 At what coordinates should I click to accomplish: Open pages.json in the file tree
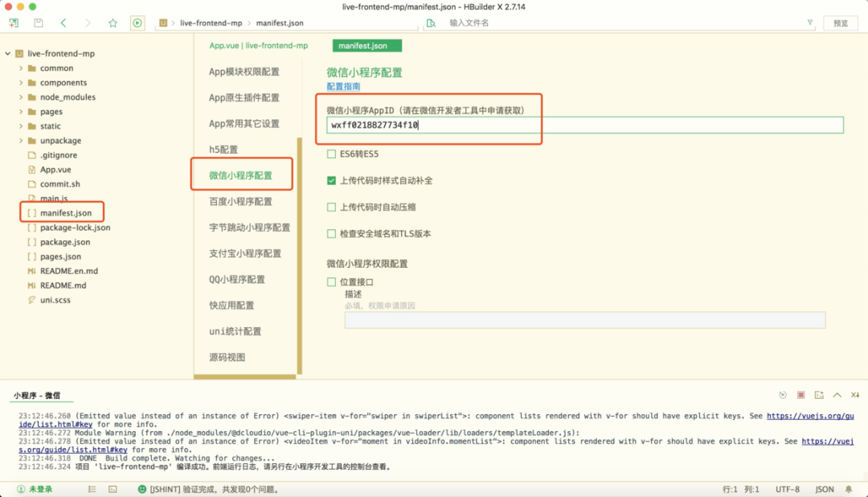pyautogui.click(x=60, y=257)
